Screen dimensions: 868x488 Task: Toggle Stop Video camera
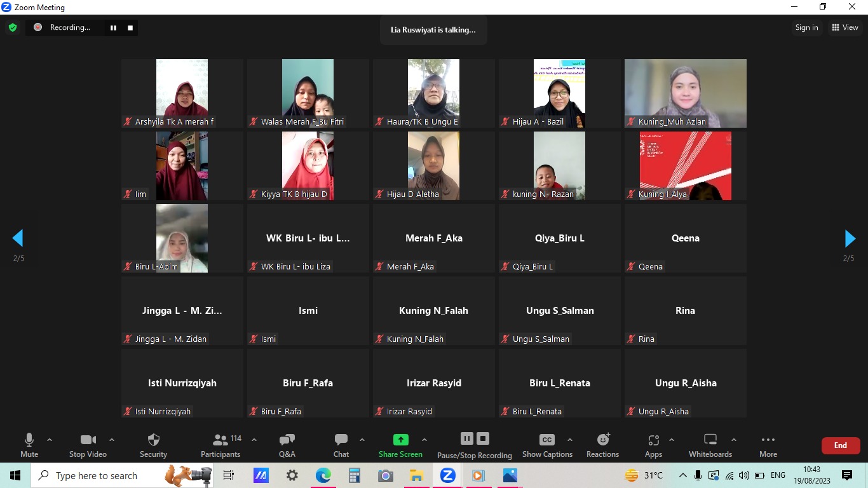click(88, 445)
